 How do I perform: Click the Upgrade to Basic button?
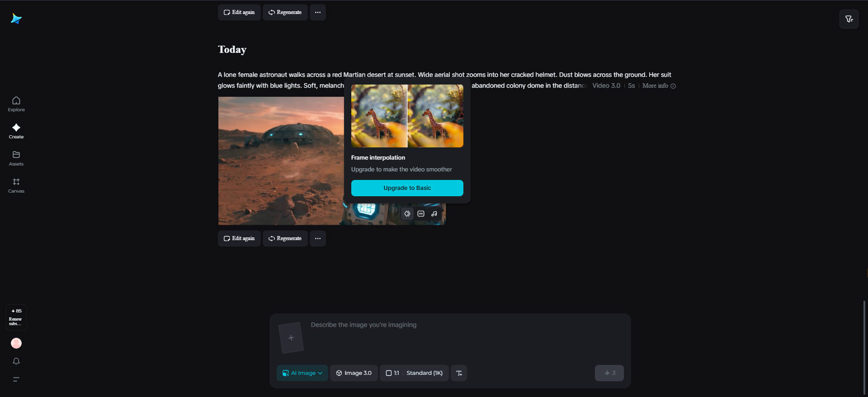pos(407,188)
